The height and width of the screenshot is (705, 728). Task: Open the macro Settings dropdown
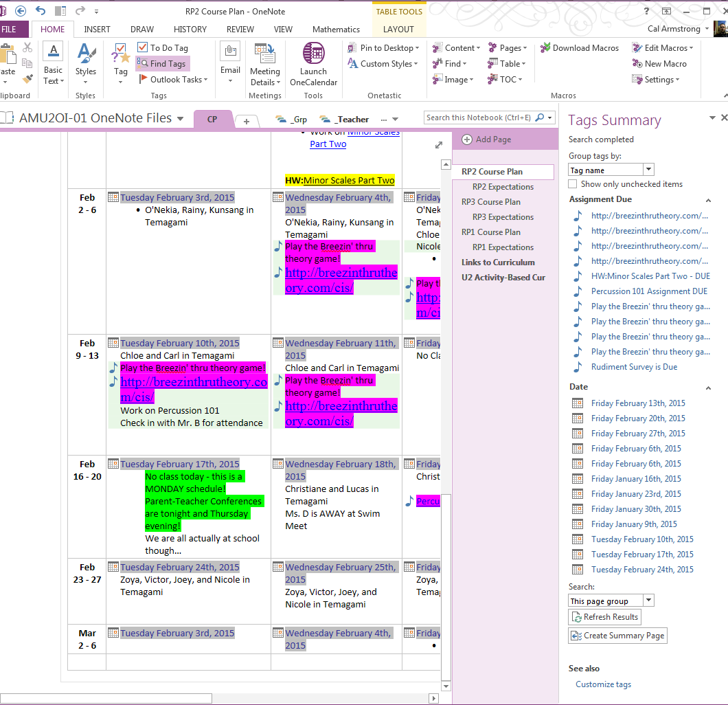point(656,80)
